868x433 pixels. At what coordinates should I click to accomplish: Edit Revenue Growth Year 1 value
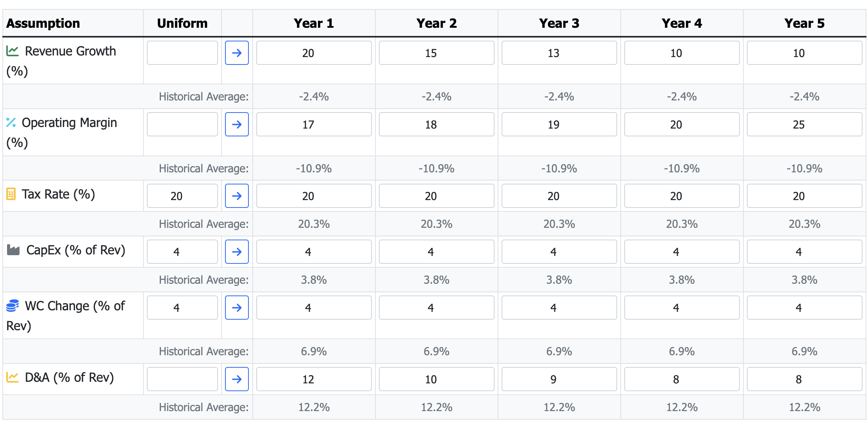(x=314, y=53)
